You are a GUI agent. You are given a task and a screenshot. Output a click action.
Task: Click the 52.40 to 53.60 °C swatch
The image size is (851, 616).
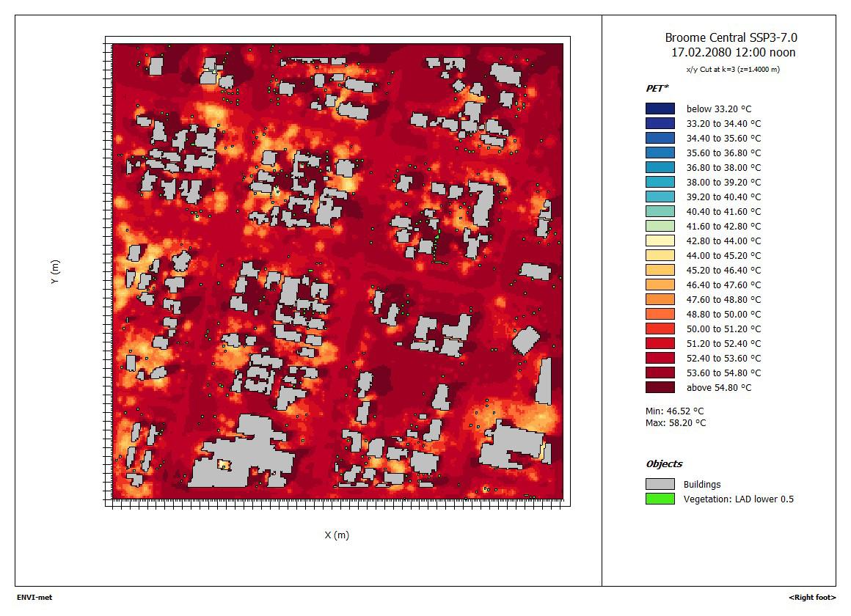(660, 358)
